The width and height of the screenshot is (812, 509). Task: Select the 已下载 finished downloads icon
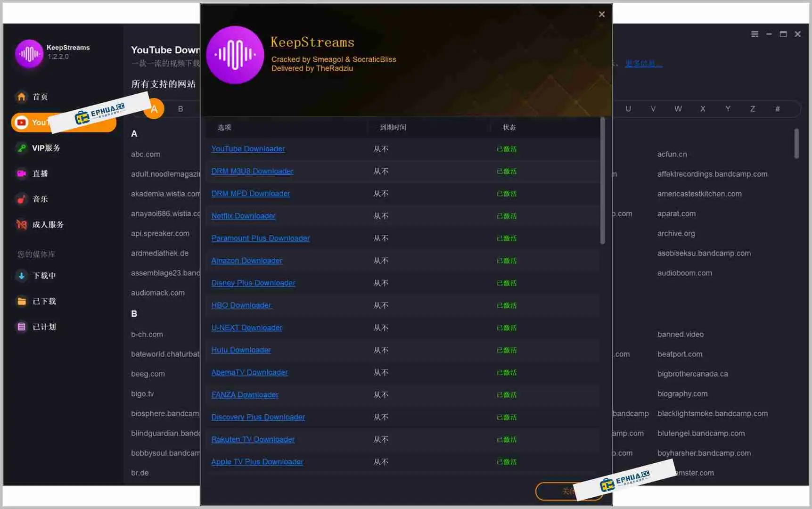tap(22, 301)
